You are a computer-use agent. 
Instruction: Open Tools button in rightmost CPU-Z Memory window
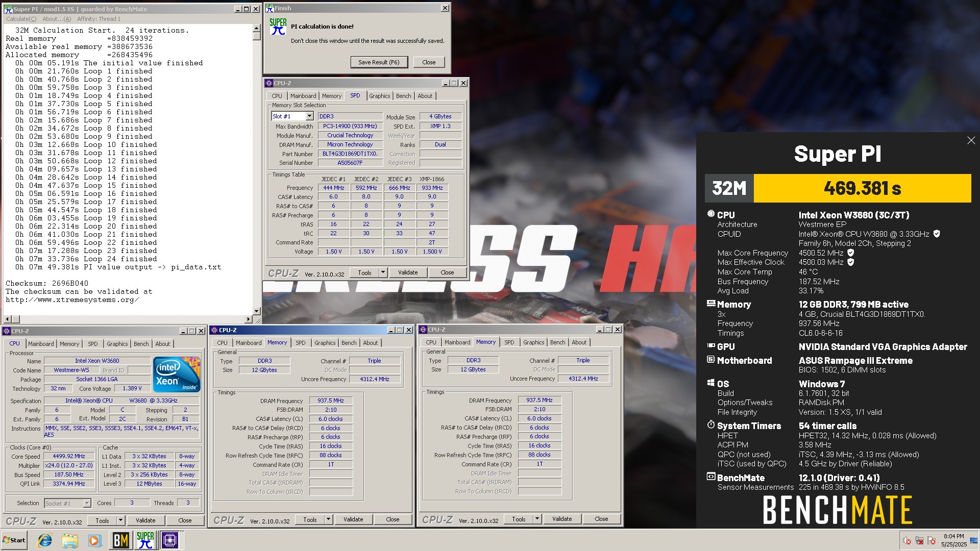[x=519, y=519]
